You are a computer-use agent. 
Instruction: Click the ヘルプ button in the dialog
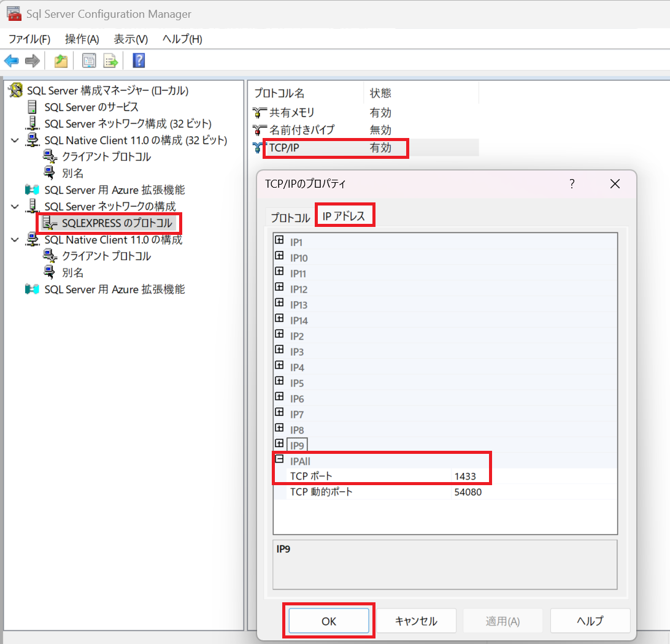pos(590,621)
